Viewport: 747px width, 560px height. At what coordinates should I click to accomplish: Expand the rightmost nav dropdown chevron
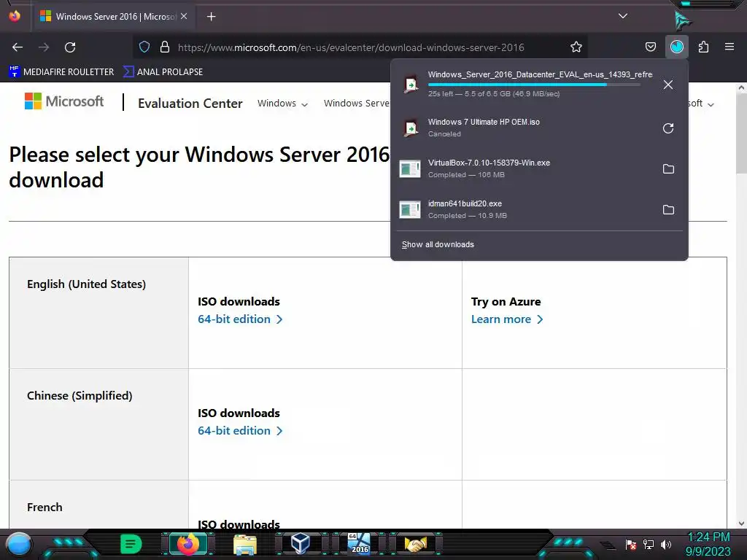click(x=711, y=104)
